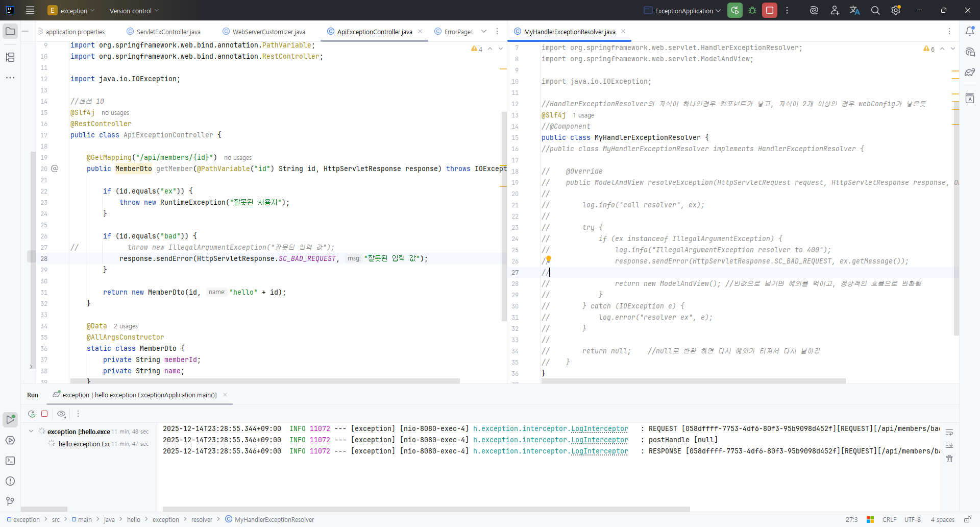The width and height of the screenshot is (980, 527).
Task: Toggle the read-only lock in the status bar
Action: click(x=967, y=519)
